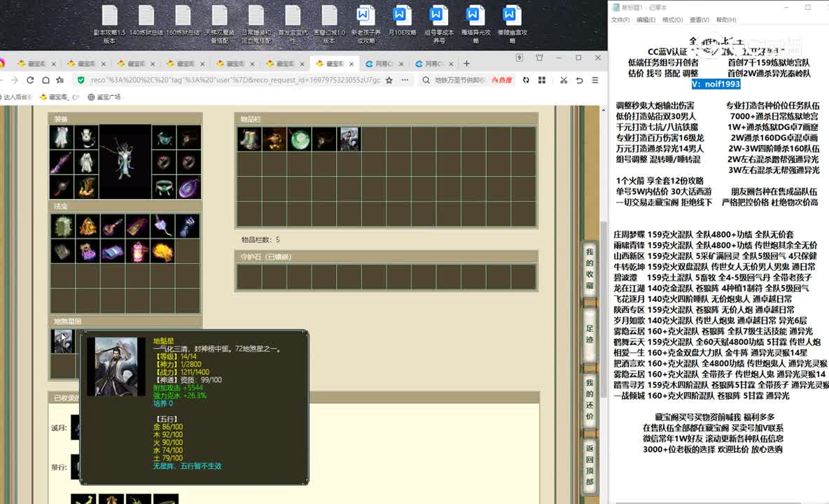The width and height of the screenshot is (829, 504).
Task: Click 返回顶部 sidebar button
Action: [590, 465]
